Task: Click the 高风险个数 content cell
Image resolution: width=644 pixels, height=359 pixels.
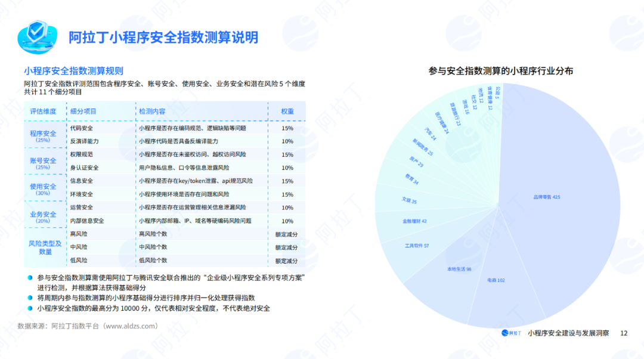Action: tap(153, 234)
